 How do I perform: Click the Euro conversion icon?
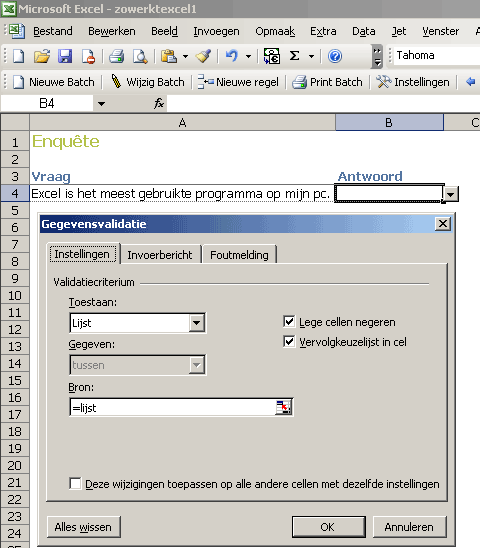point(272,56)
